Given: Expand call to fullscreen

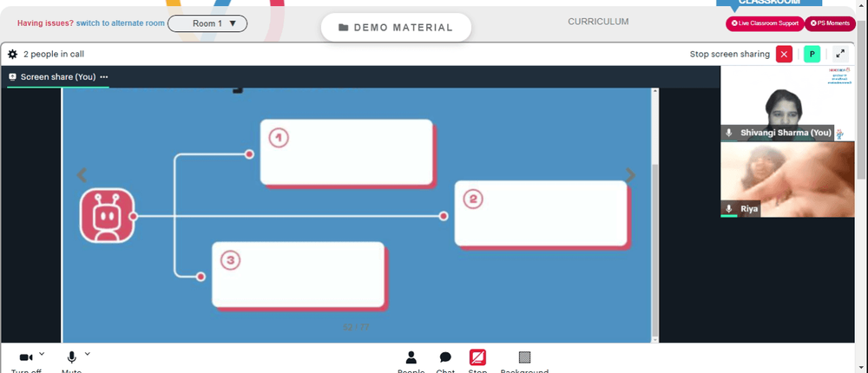Looking at the screenshot, I should click(x=840, y=55).
